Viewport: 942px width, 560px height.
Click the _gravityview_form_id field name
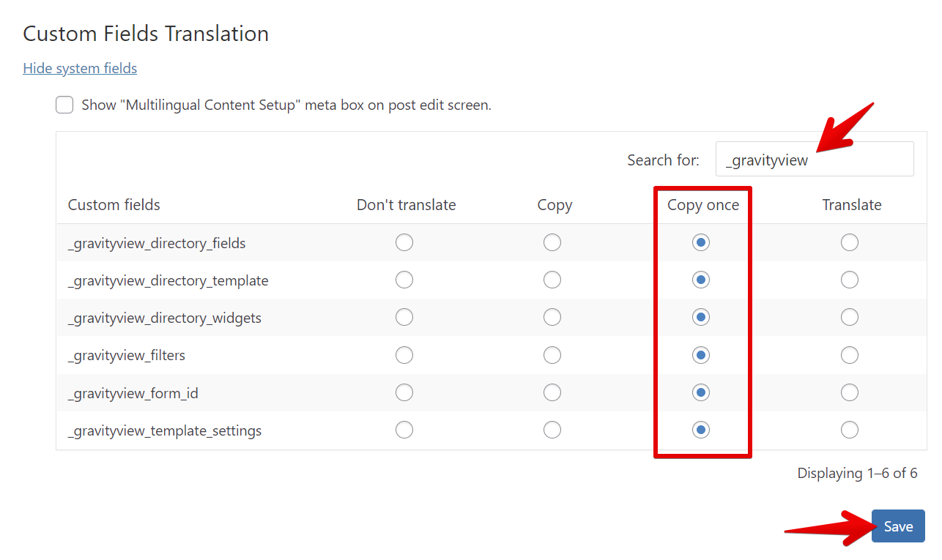point(133,393)
